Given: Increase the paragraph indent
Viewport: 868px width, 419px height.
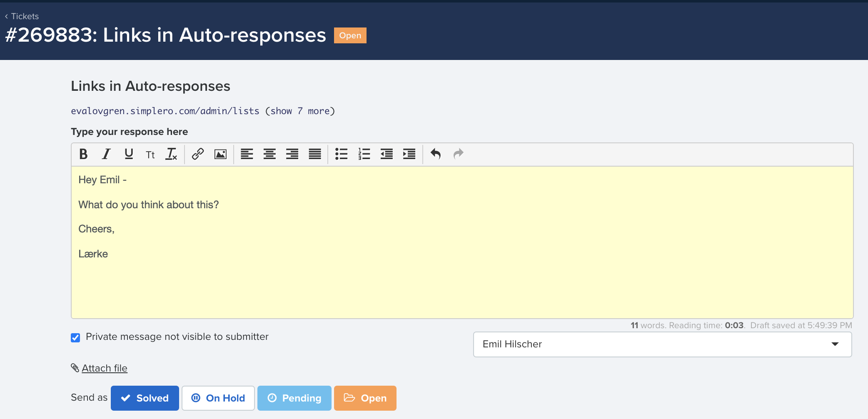Looking at the screenshot, I should 409,154.
